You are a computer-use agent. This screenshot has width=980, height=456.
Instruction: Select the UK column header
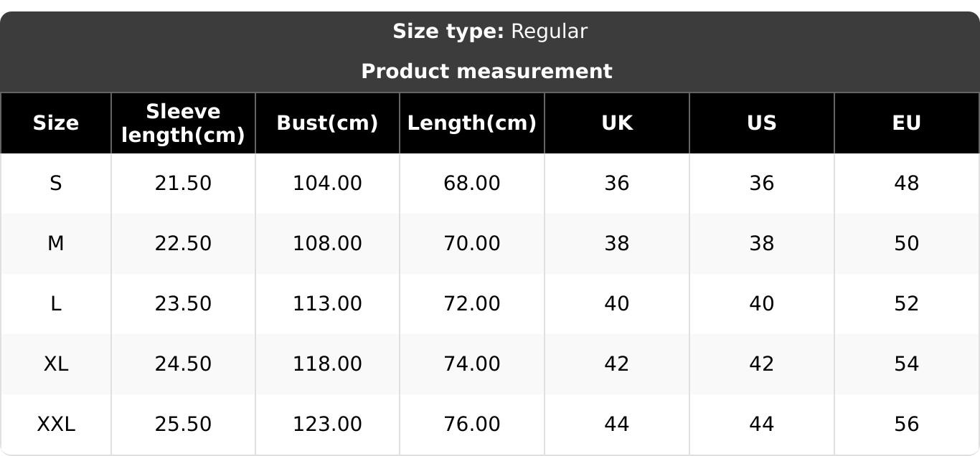(617, 123)
